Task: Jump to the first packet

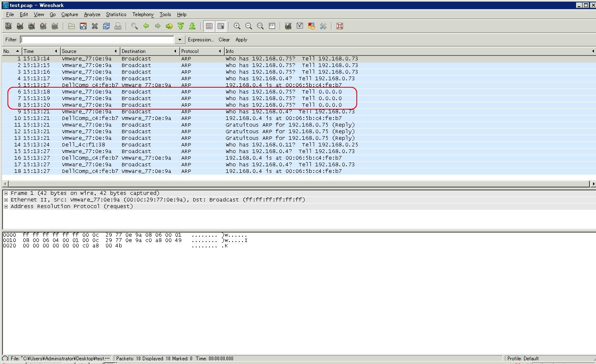Action: pos(181,26)
